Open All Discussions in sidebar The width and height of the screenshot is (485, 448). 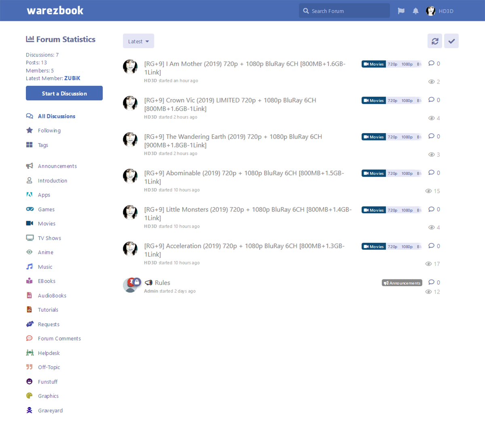click(57, 116)
